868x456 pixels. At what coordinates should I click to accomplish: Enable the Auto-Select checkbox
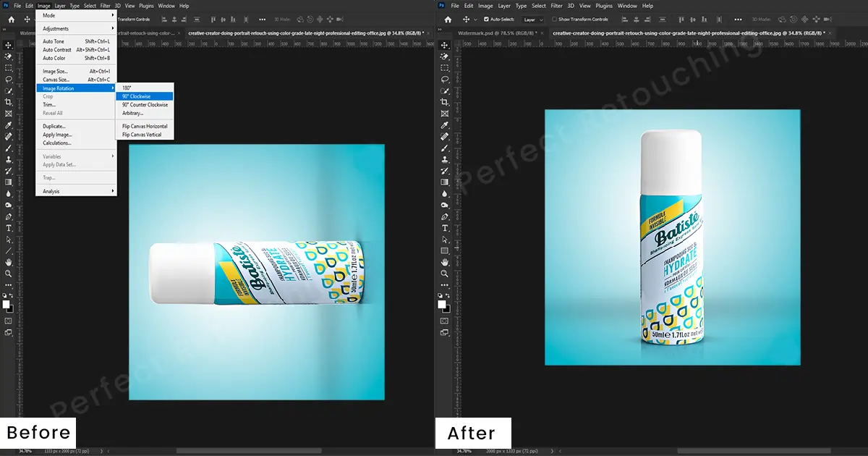click(486, 20)
